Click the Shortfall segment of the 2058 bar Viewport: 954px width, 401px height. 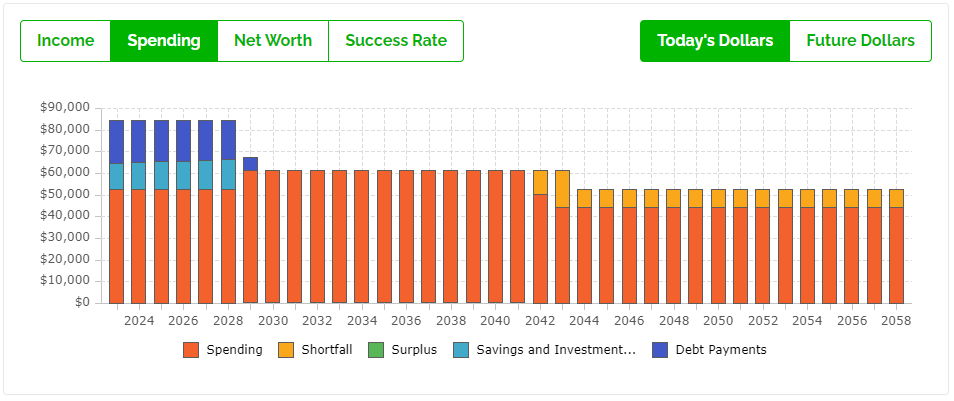pos(896,198)
